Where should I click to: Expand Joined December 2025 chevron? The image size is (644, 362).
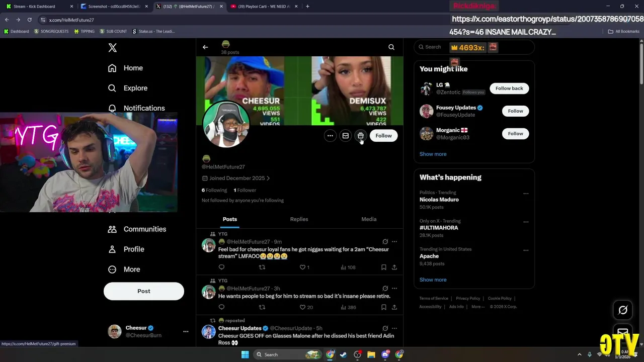pos(268,178)
